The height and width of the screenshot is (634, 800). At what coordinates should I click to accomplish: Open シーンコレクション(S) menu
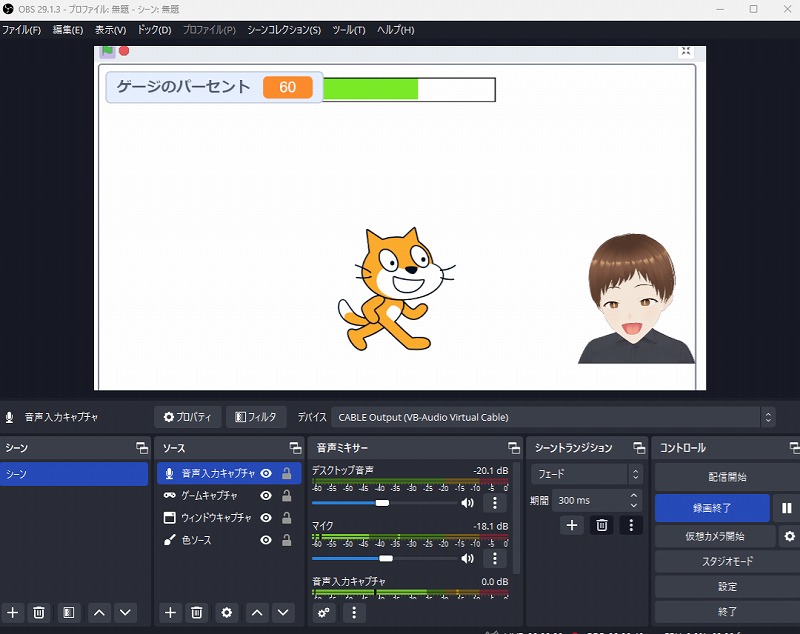[x=284, y=30]
